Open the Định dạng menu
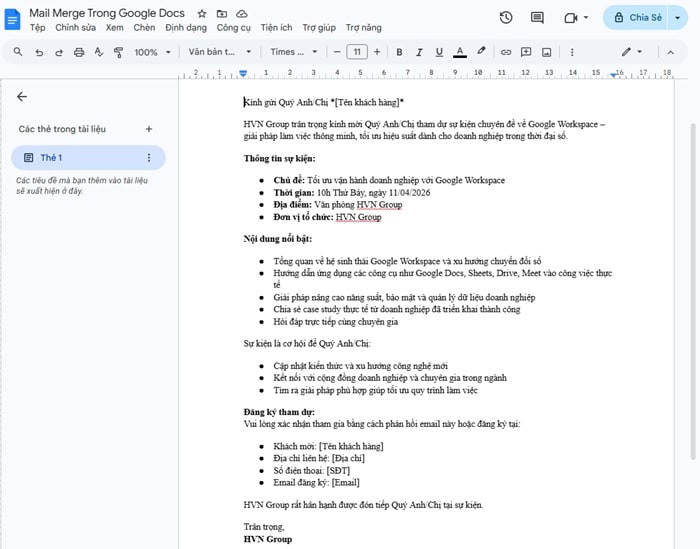Viewport: 700px width, 549px height. click(x=186, y=28)
